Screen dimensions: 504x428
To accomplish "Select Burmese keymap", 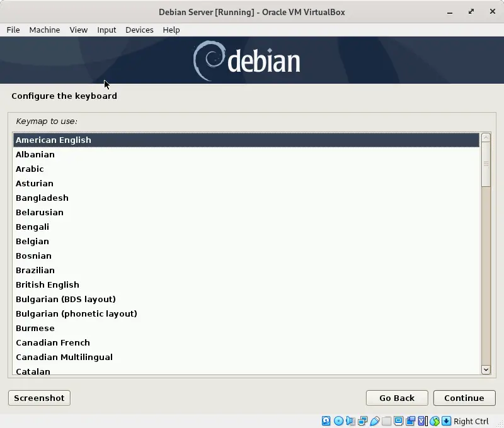I will coord(246,328).
